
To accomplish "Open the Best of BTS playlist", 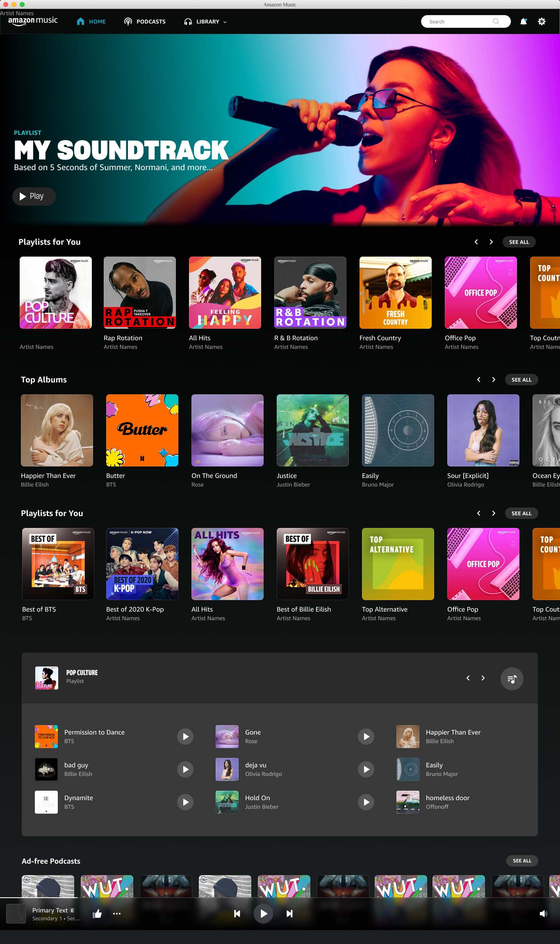I will 58,564.
